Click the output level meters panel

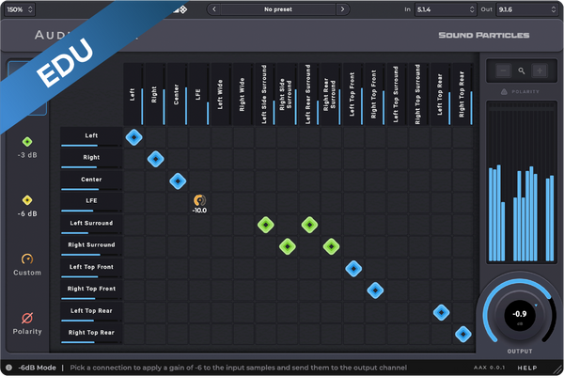[521, 181]
